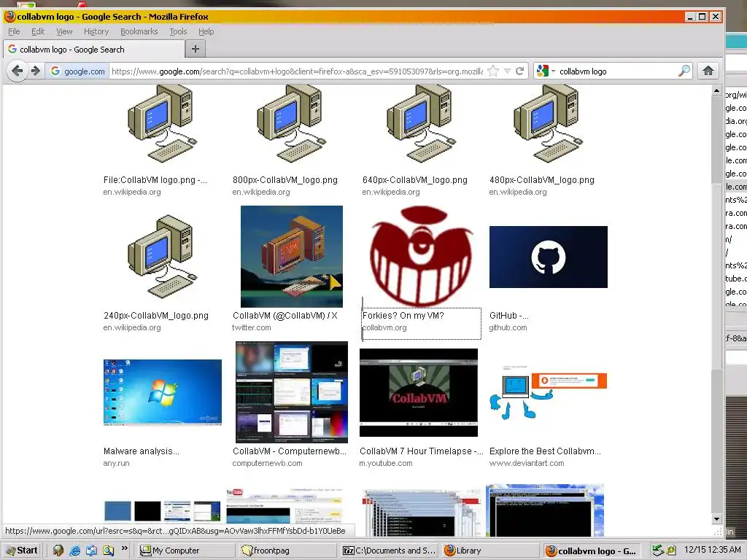Click the 'Malware analysis...' caption

tap(142, 451)
